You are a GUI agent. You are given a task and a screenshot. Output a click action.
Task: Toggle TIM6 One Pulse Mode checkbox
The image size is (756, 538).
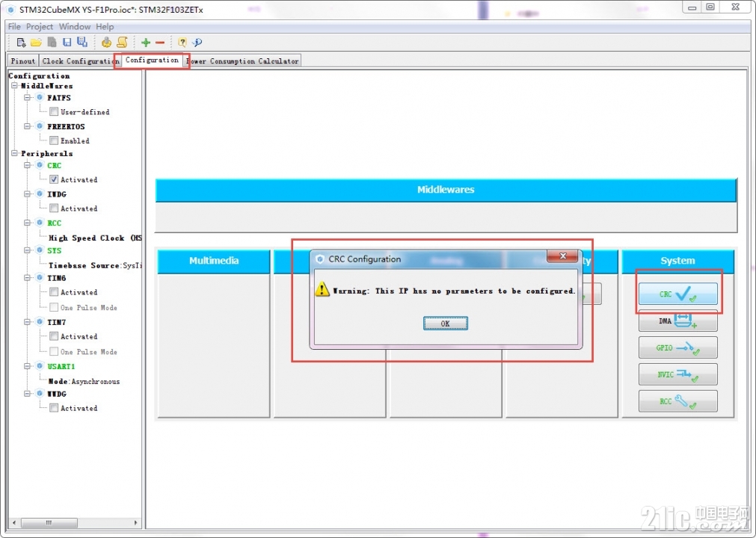point(54,307)
